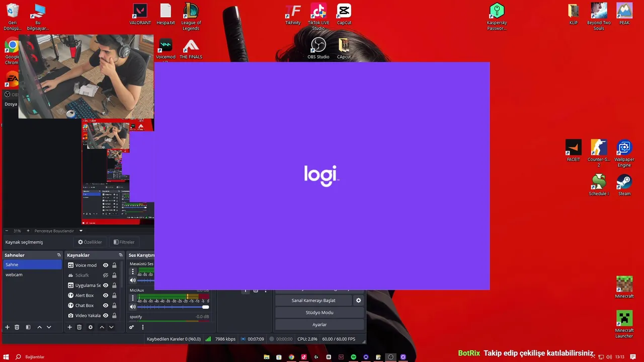Viewport: 644px width, 362px height.
Task: Open taskbar search icon
Action: [x=18, y=357]
